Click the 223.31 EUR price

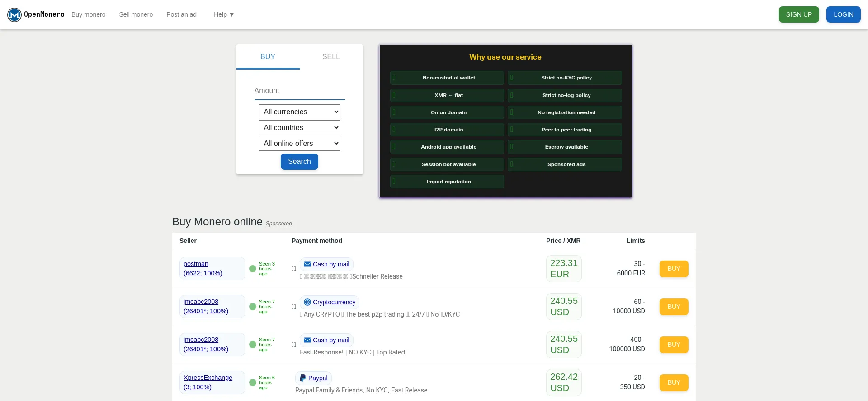click(x=564, y=269)
